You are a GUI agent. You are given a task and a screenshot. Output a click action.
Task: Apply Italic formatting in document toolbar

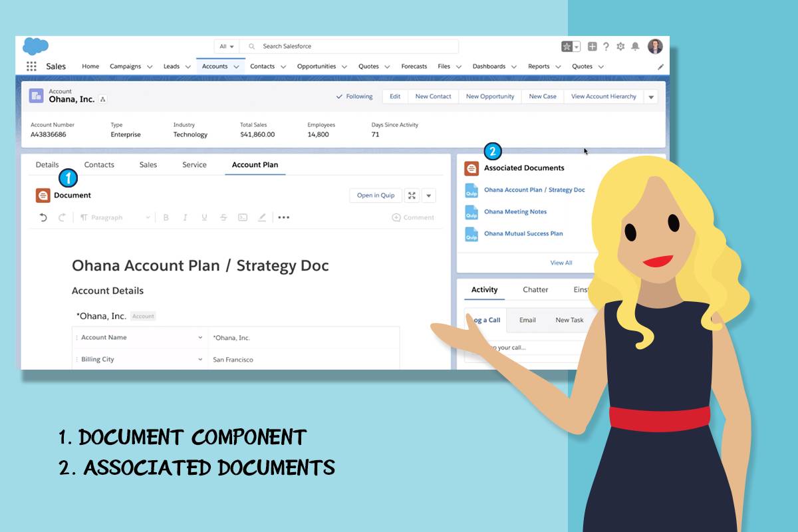coord(185,217)
